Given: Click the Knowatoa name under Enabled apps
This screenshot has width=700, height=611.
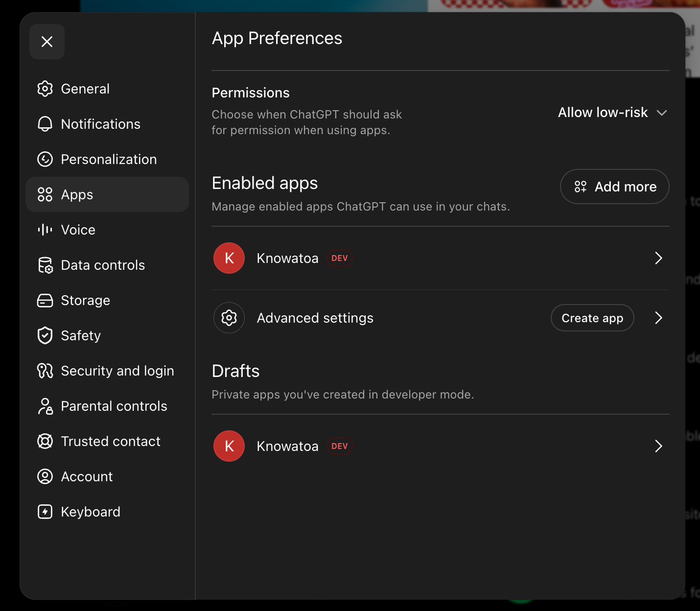Looking at the screenshot, I should click(288, 258).
